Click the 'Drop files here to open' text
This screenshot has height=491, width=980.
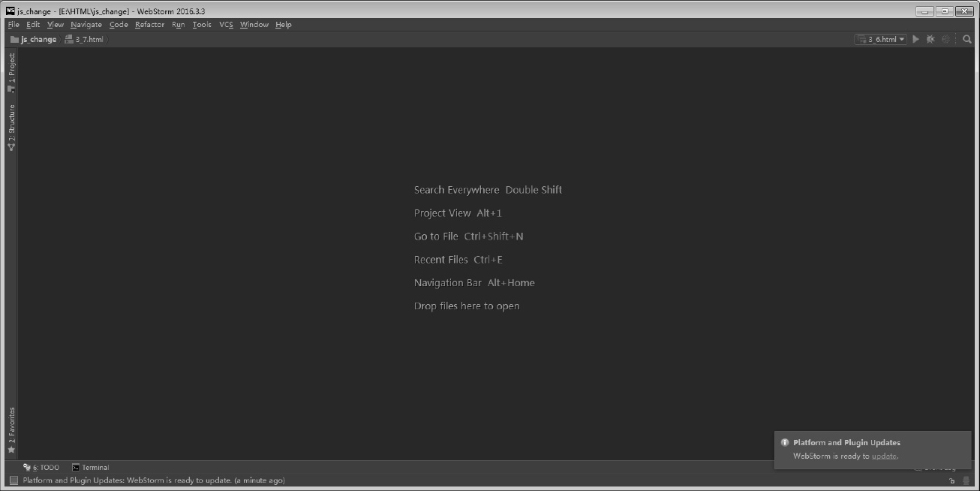coord(467,306)
